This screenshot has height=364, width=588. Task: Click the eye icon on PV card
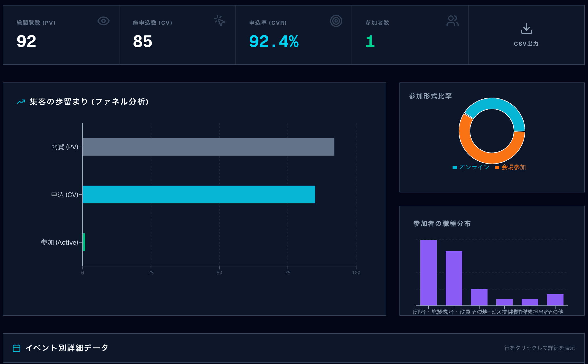pyautogui.click(x=104, y=21)
